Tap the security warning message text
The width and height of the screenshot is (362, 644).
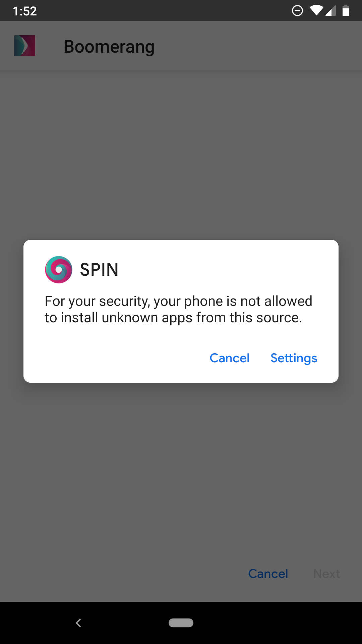[x=178, y=309]
